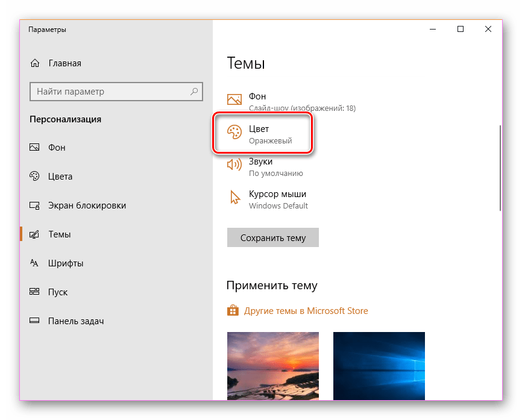Click the Фон picture icon in sidebar
The image size is (522, 420).
pyautogui.click(x=35, y=148)
